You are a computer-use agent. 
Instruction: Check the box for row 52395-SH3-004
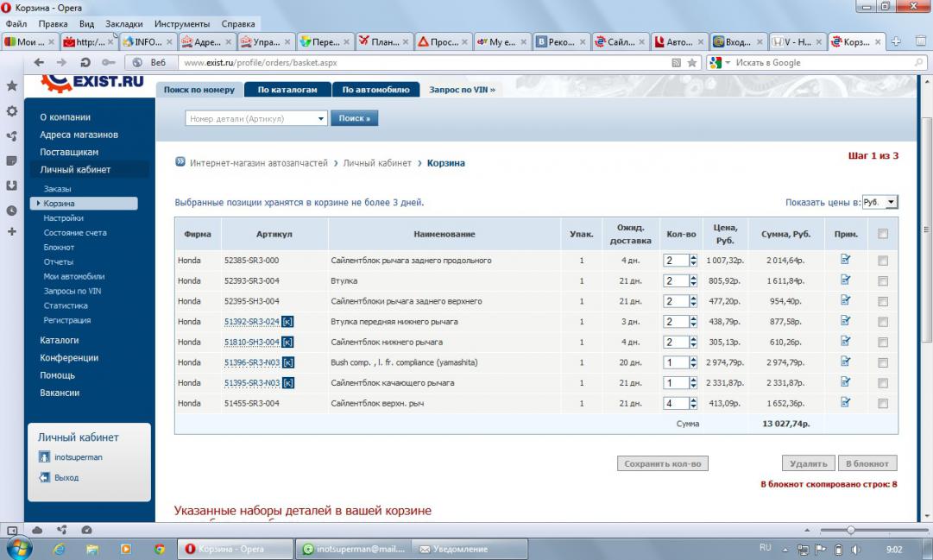[882, 302]
